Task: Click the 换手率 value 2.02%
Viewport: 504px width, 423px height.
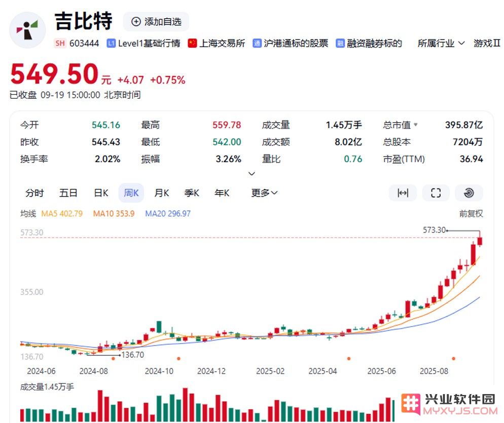Action: pos(107,159)
